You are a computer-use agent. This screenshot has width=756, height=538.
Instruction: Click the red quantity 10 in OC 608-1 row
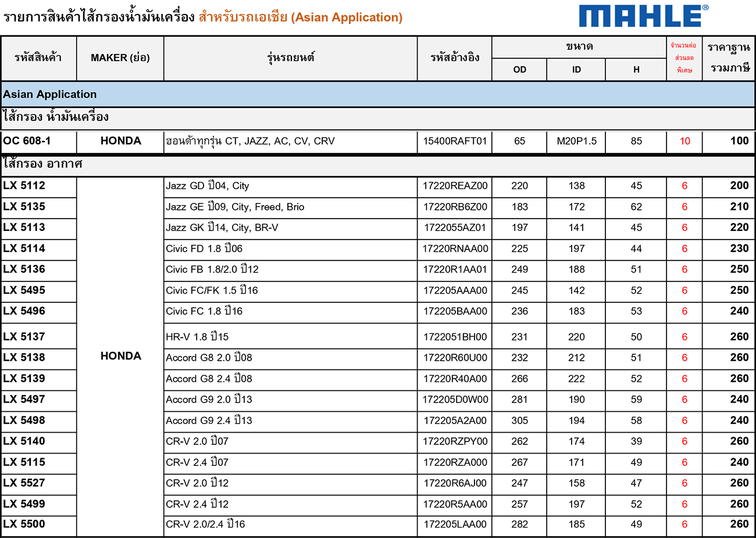pos(684,141)
